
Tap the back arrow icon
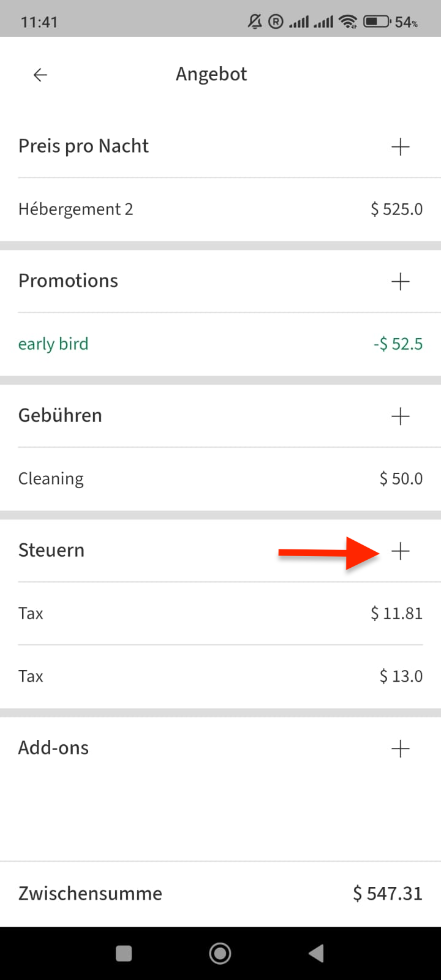click(x=40, y=75)
